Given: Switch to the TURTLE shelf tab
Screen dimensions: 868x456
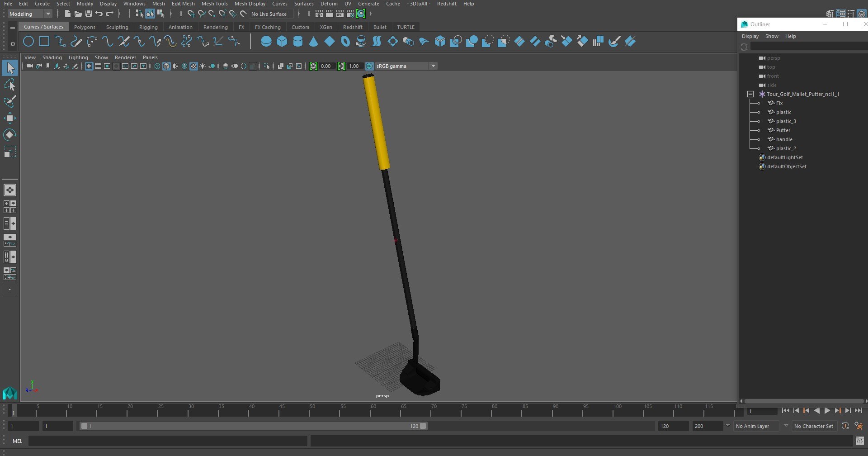Looking at the screenshot, I should coord(406,27).
